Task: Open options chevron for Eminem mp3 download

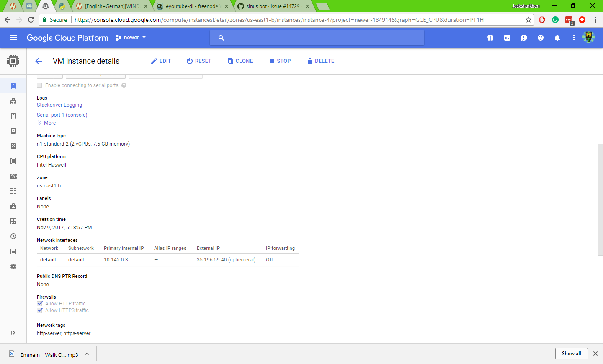Action: pyautogui.click(x=87, y=354)
